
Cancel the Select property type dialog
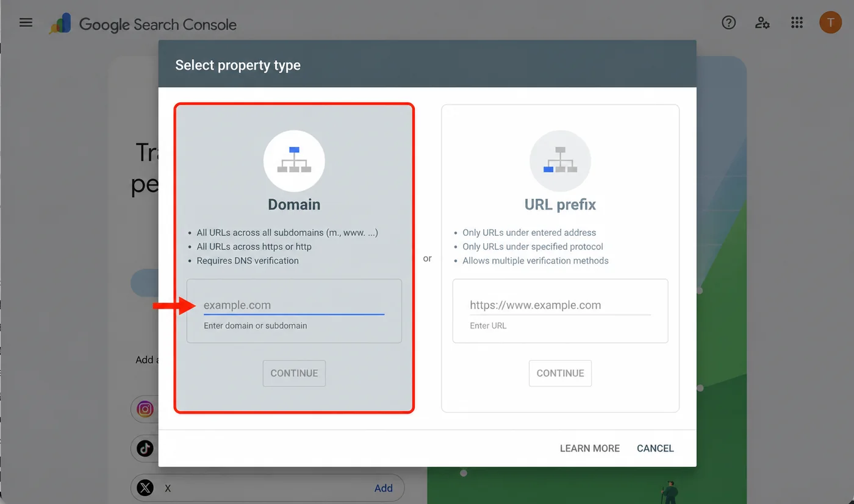[655, 449]
